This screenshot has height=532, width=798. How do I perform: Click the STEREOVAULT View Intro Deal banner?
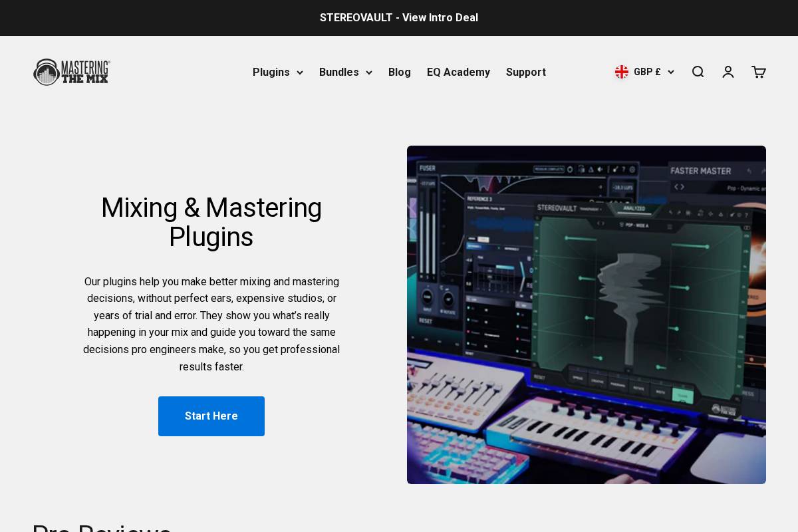399,18
